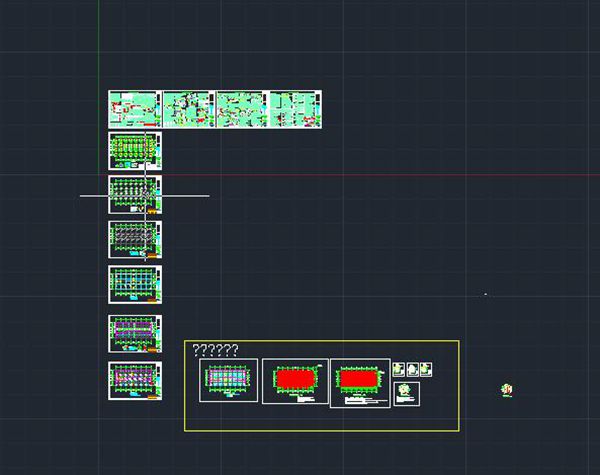The height and width of the screenshot is (475, 600).
Task: Select the first plan inside the yellow frame
Action: tap(229, 381)
